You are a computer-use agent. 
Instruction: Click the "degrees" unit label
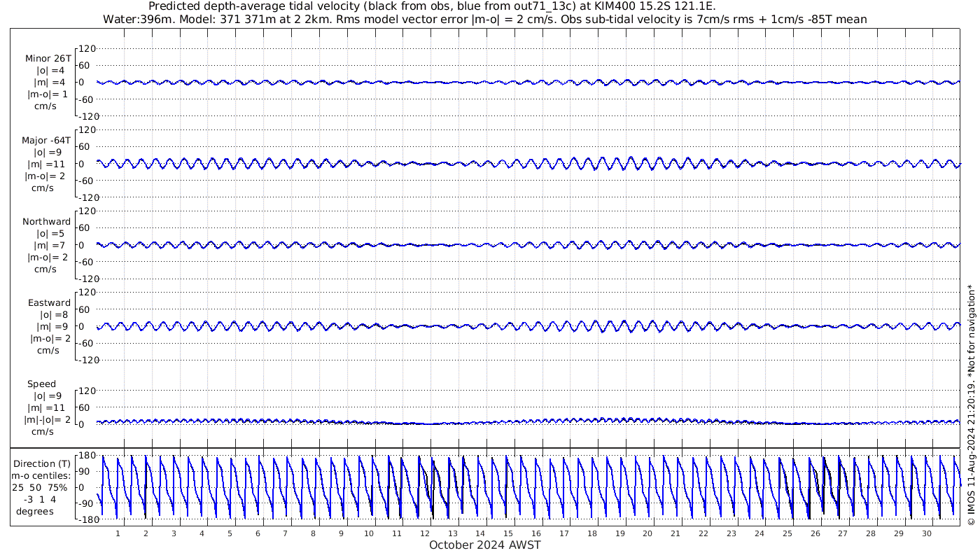[35, 511]
